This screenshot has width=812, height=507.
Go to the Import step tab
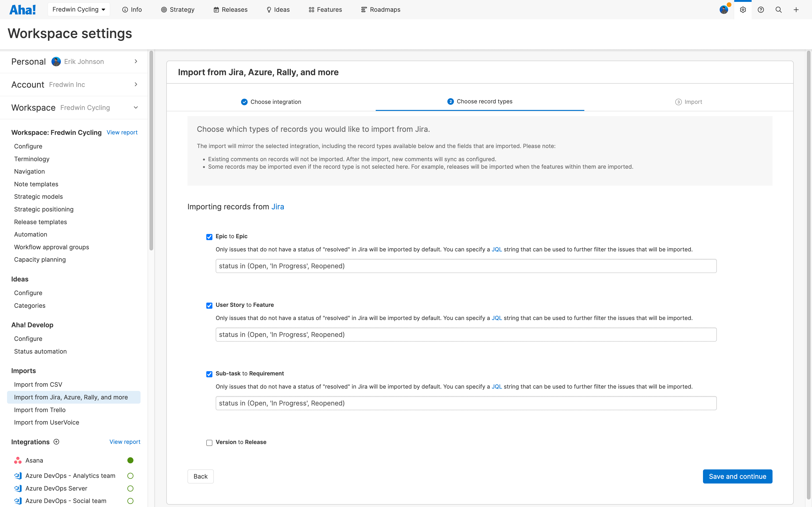click(x=689, y=102)
